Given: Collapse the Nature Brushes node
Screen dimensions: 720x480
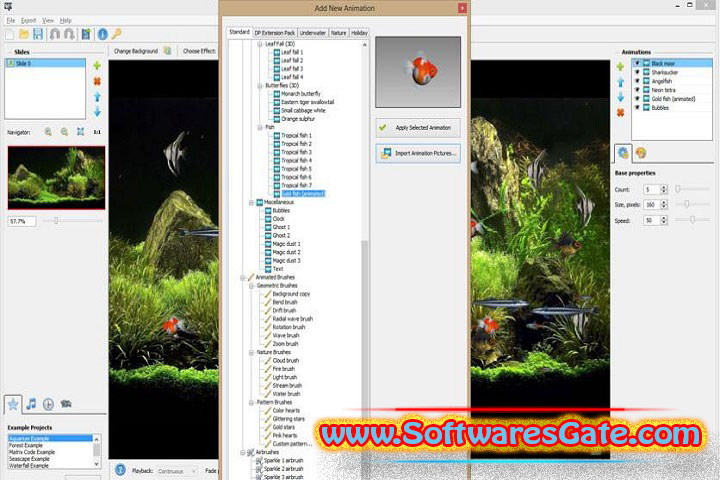Looking at the screenshot, I should point(251,352).
